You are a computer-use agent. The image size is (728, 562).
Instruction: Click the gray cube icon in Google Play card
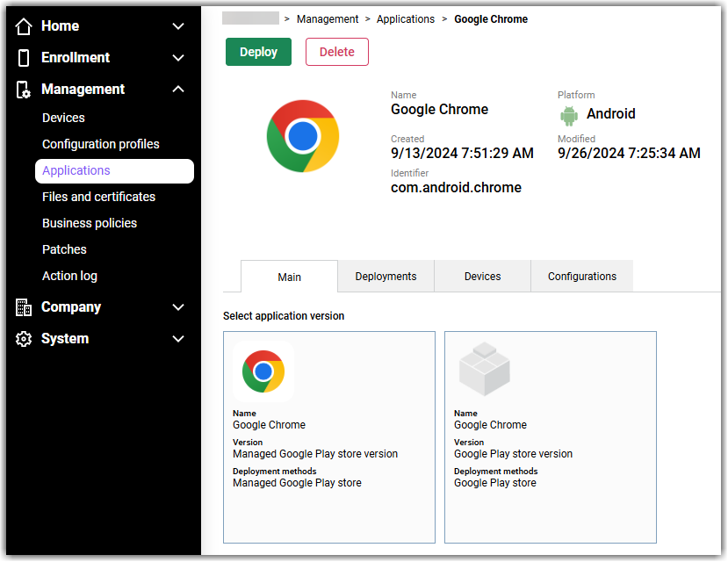coord(484,369)
